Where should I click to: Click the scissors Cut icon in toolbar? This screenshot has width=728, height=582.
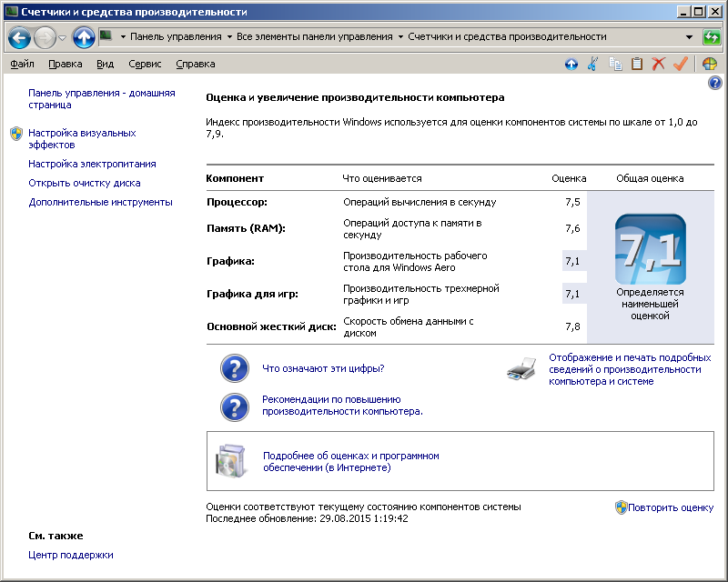(592, 64)
